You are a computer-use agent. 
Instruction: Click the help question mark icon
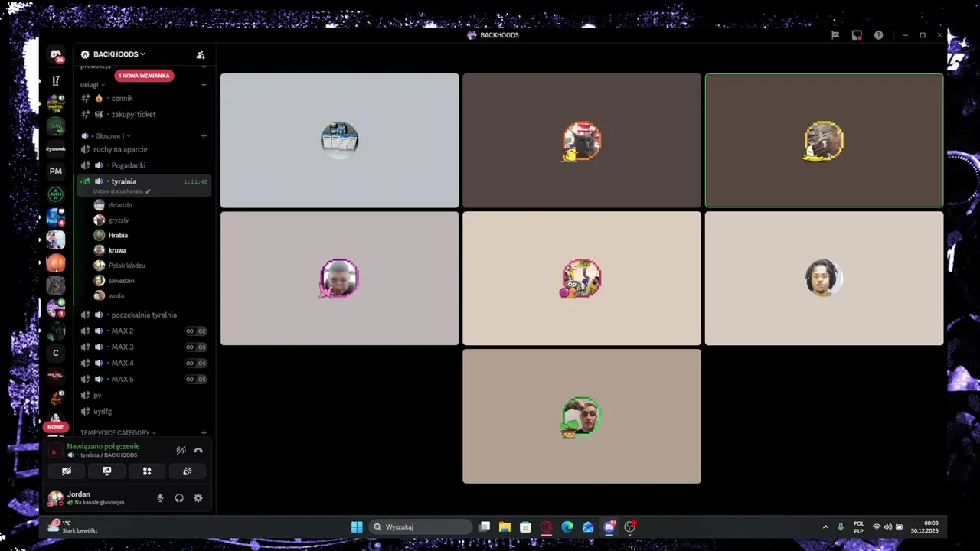point(878,35)
